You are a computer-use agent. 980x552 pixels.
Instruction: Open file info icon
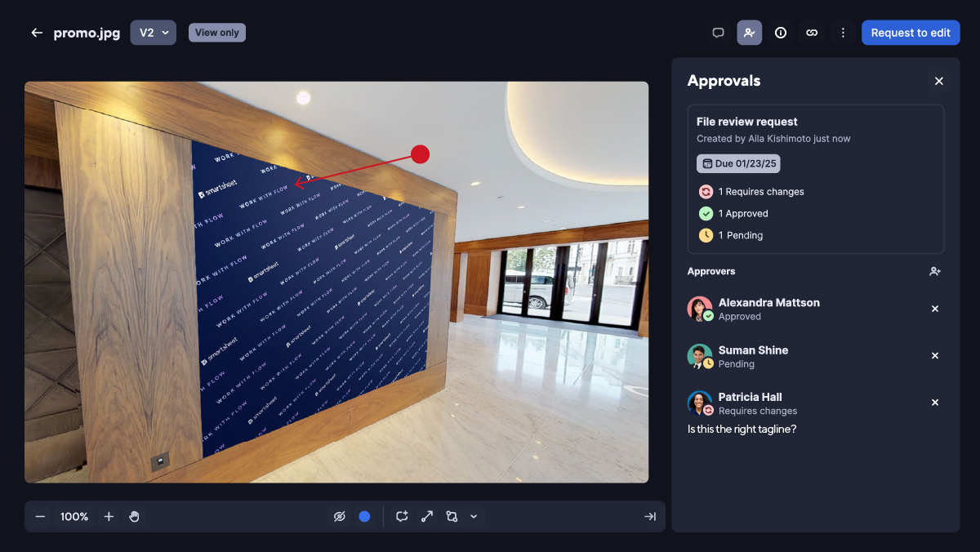781,33
